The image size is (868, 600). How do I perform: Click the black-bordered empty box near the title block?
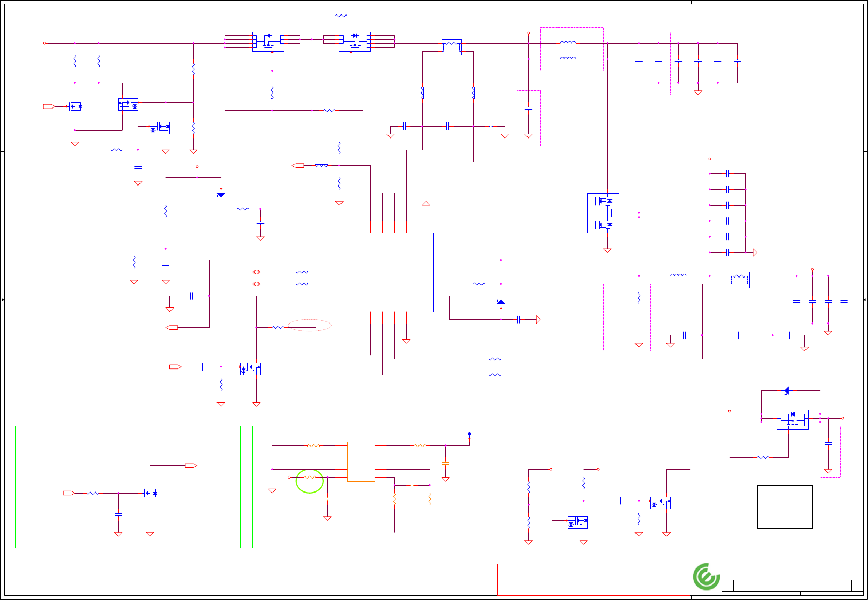[x=785, y=507]
